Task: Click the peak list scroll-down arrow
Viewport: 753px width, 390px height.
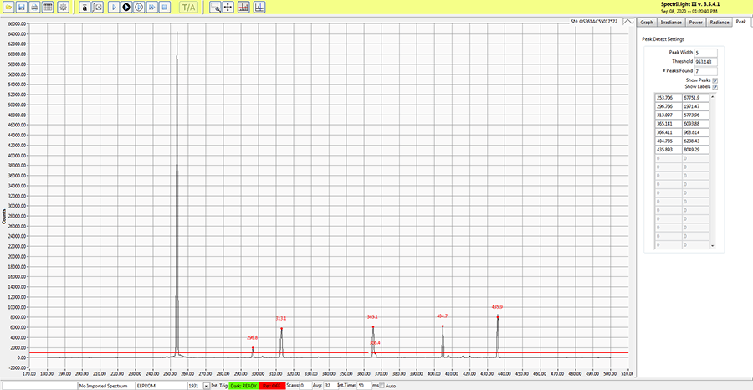Action: pos(712,245)
